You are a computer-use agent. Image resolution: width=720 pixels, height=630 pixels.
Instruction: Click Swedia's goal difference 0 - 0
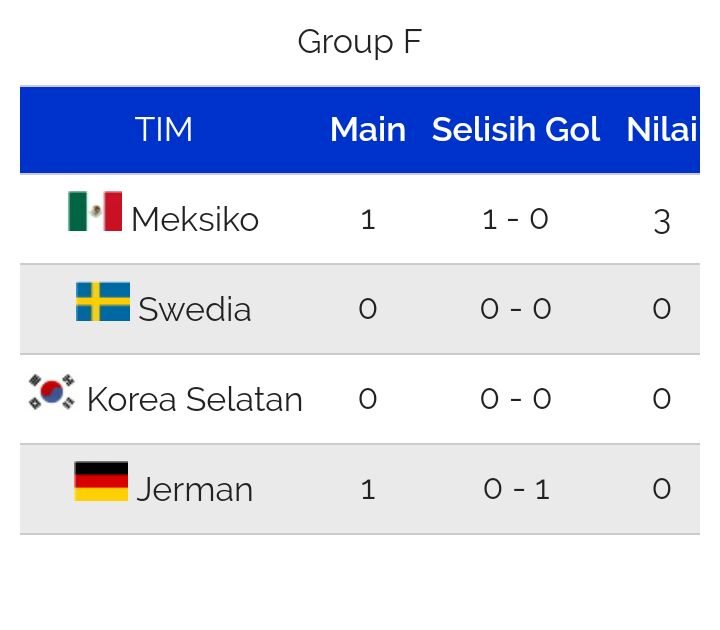tap(516, 309)
